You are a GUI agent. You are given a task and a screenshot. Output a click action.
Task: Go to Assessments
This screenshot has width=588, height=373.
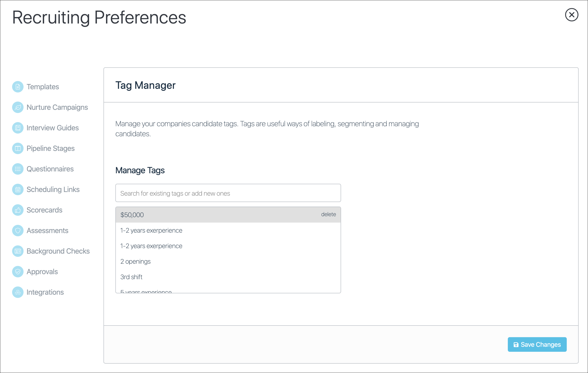click(x=47, y=231)
